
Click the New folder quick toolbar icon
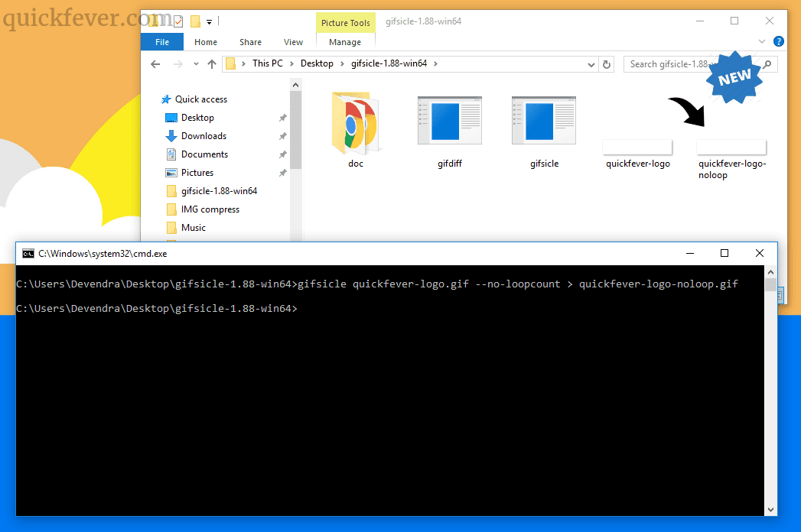click(x=195, y=21)
